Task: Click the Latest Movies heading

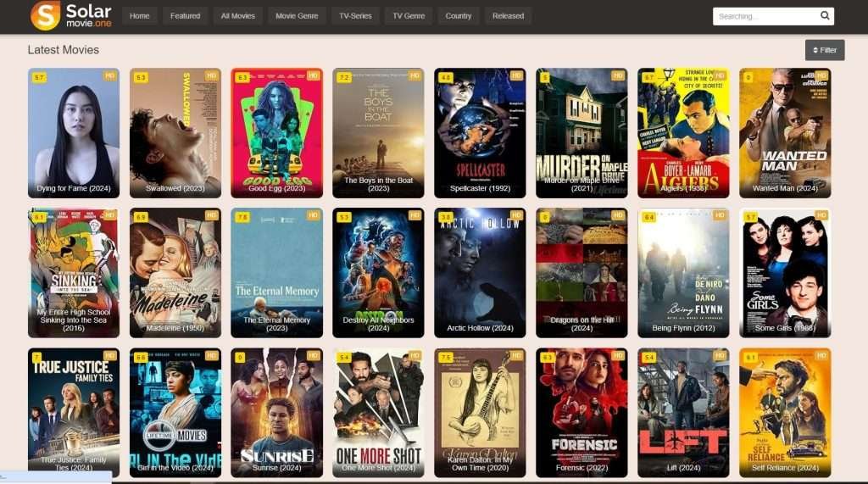Action: tap(63, 50)
